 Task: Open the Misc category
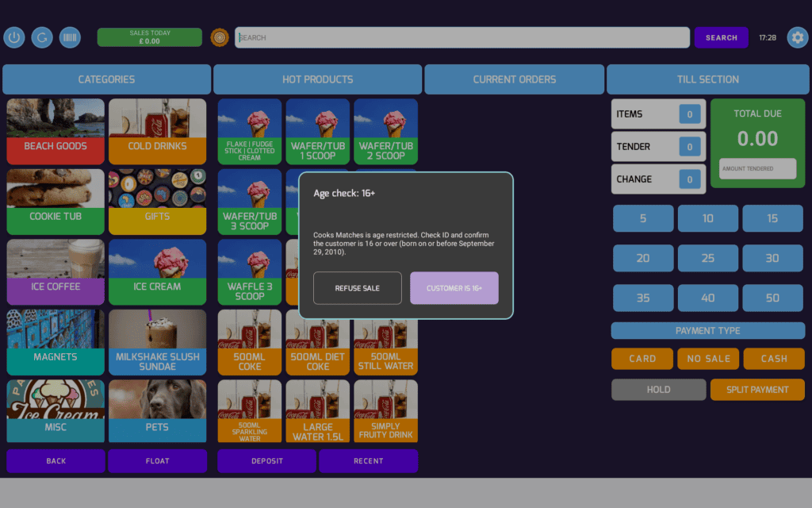click(x=56, y=411)
